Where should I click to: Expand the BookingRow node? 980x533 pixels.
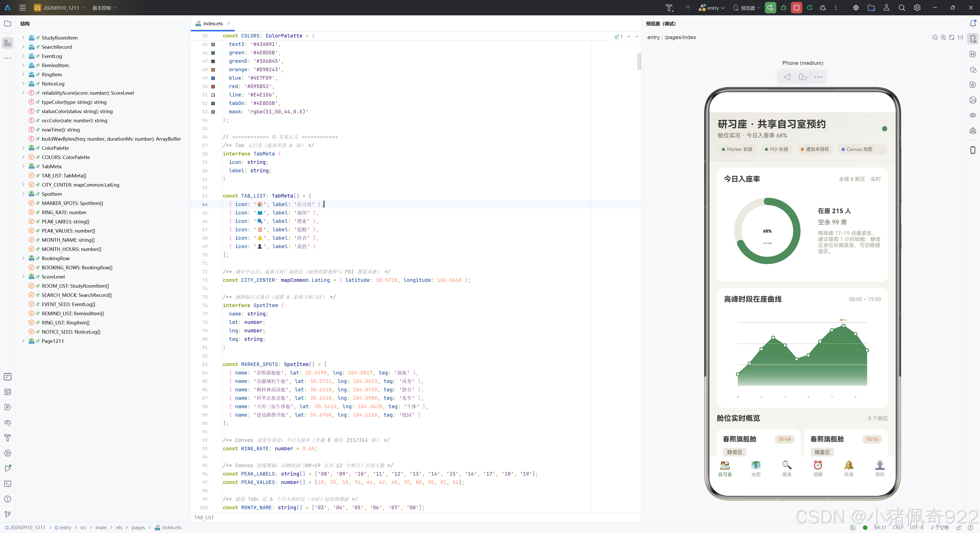pyautogui.click(x=23, y=258)
